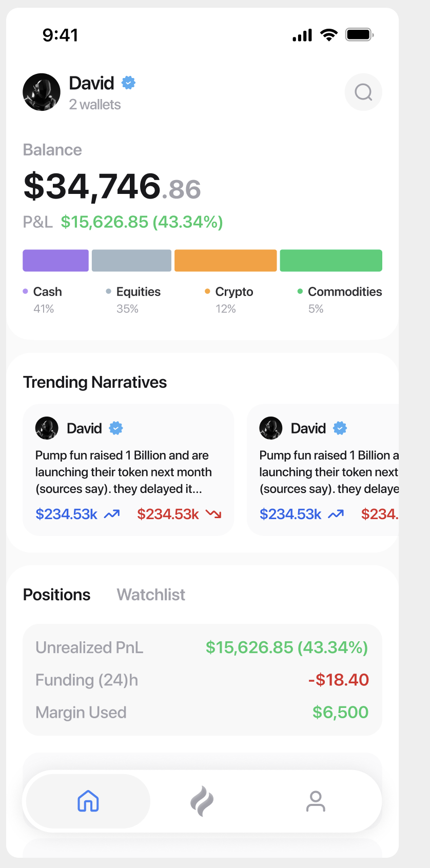The image size is (430, 868).
Task: Click the red downward trend arrow icon
Action: pos(213,514)
